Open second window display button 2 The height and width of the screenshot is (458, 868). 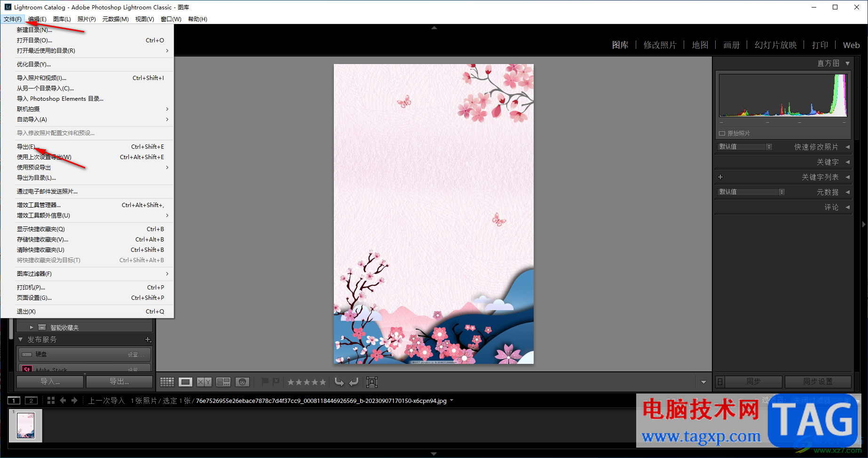31,401
